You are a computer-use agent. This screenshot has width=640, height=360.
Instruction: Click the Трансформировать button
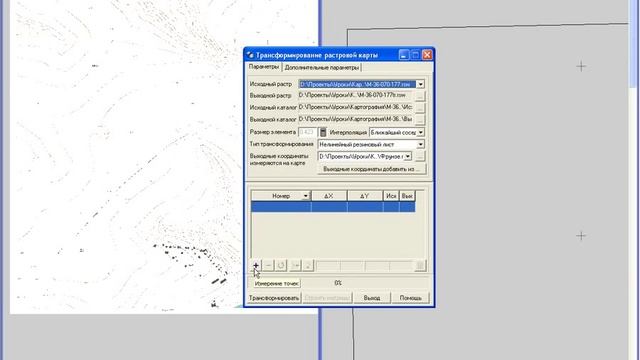274,298
